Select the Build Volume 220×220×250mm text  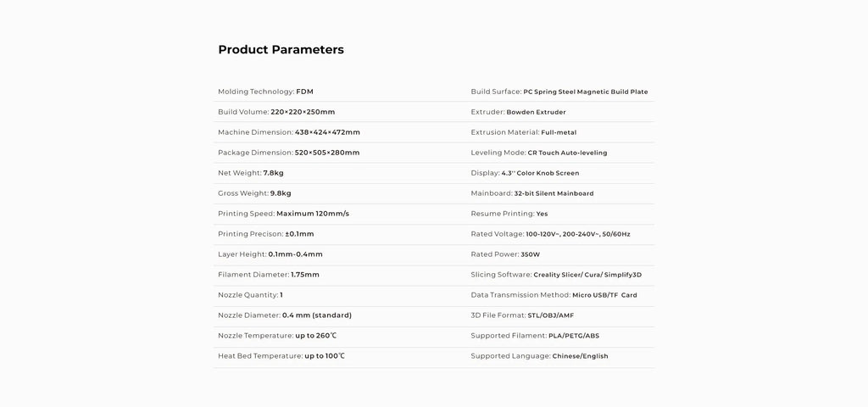(276, 112)
